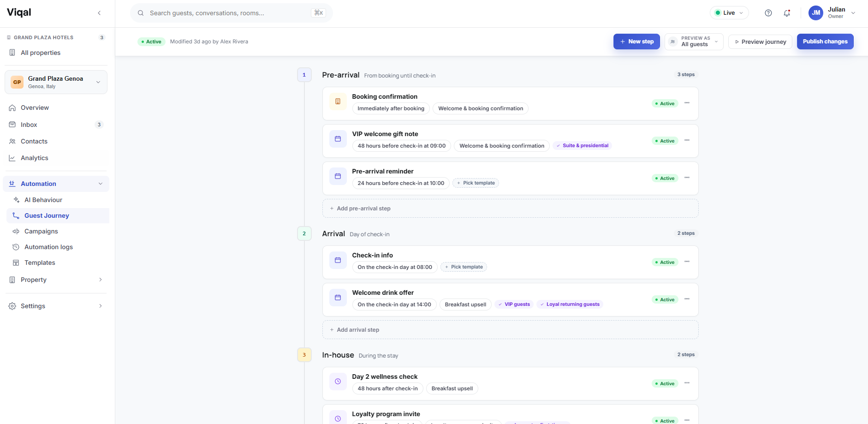Click the Day 2 wellness check clock icon

point(338,382)
